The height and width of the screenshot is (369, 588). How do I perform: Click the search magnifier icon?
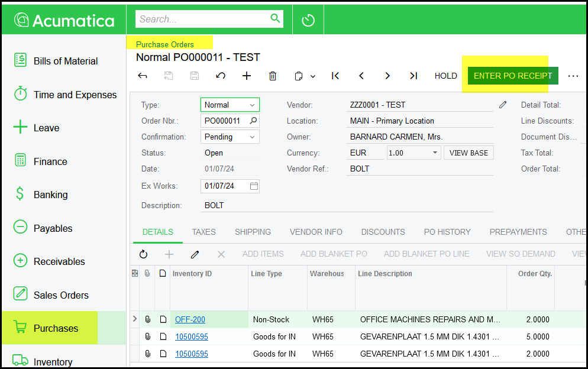275,19
